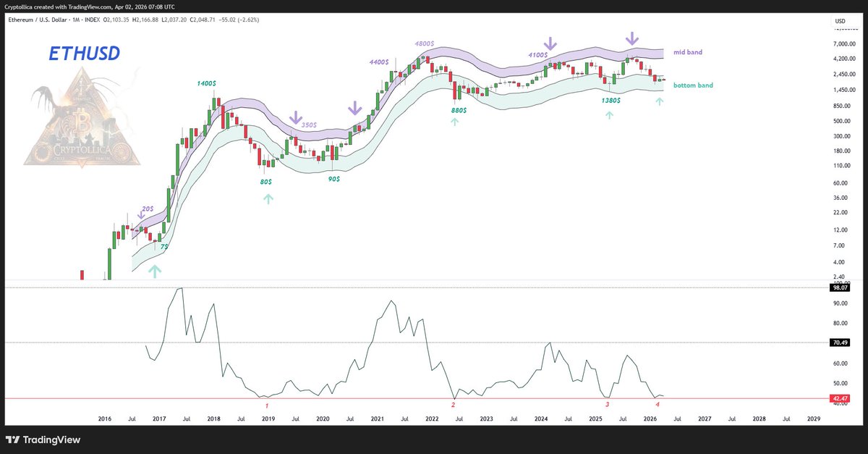Click the 2028 label on the time axis
868x454 pixels.
click(x=759, y=419)
